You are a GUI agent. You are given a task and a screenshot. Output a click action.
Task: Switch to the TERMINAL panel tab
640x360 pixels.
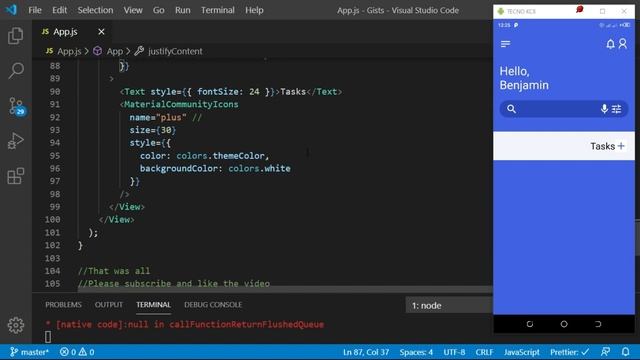[153, 304]
